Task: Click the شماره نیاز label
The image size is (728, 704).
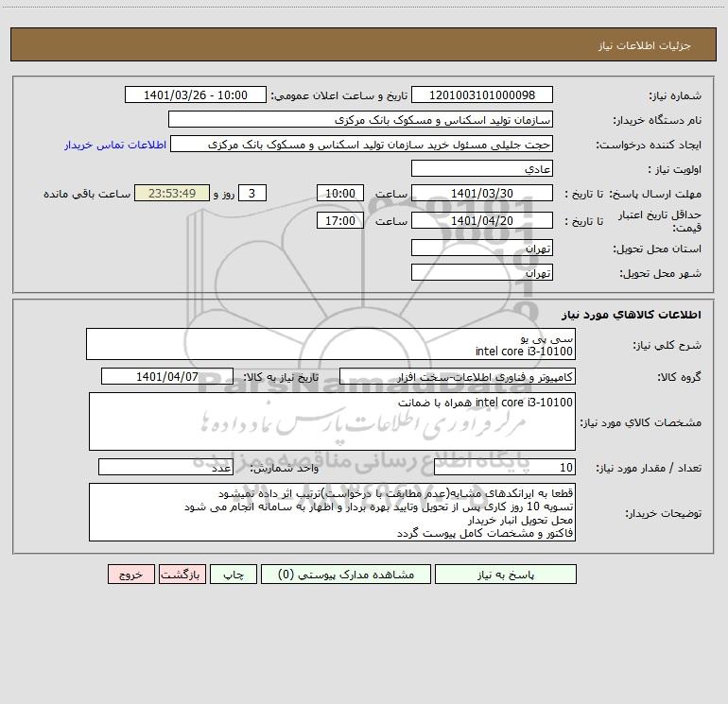Action: [x=675, y=96]
